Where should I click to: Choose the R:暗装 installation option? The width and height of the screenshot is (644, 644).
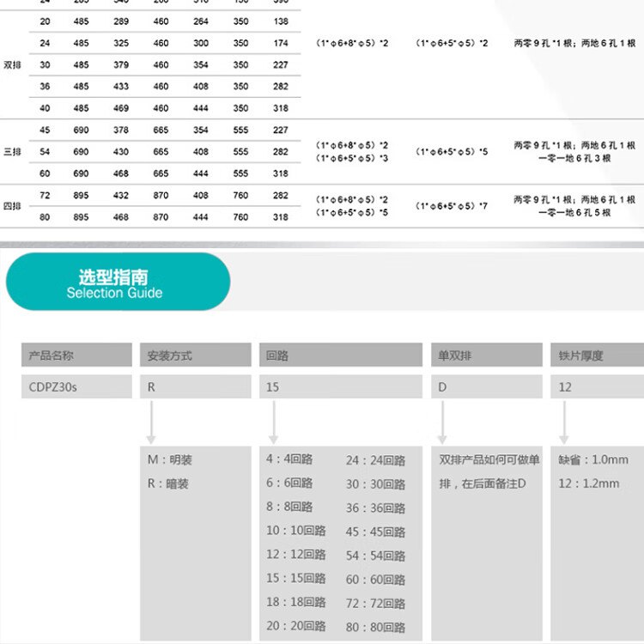coord(167,483)
